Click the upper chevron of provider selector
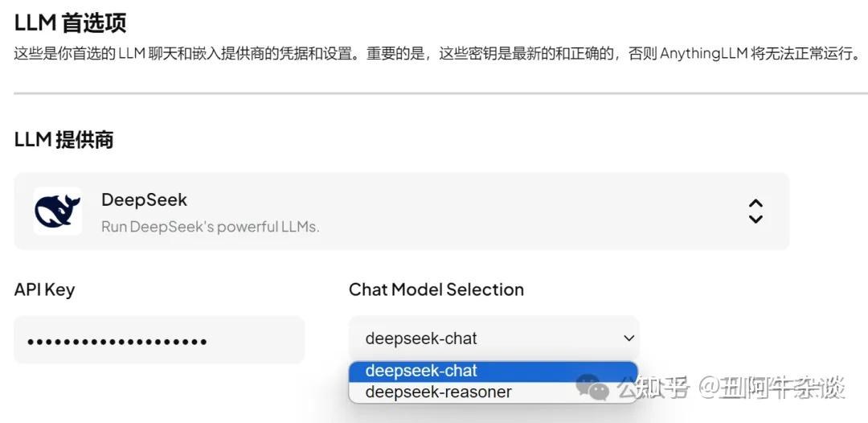The height and width of the screenshot is (423, 868). click(755, 203)
